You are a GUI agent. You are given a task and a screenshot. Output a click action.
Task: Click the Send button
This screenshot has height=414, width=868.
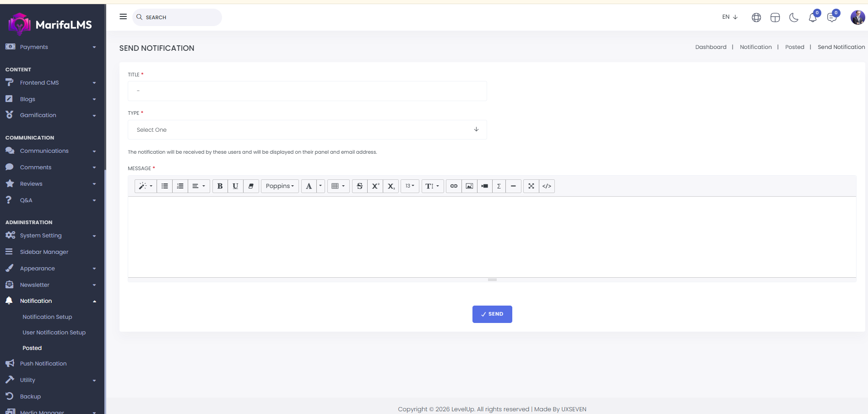tap(492, 314)
